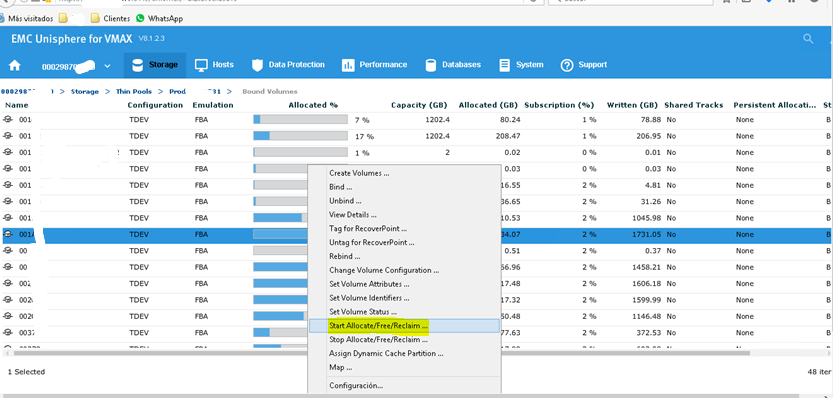833x401 pixels.
Task: Choose Map in the context menu
Action: pyautogui.click(x=341, y=367)
